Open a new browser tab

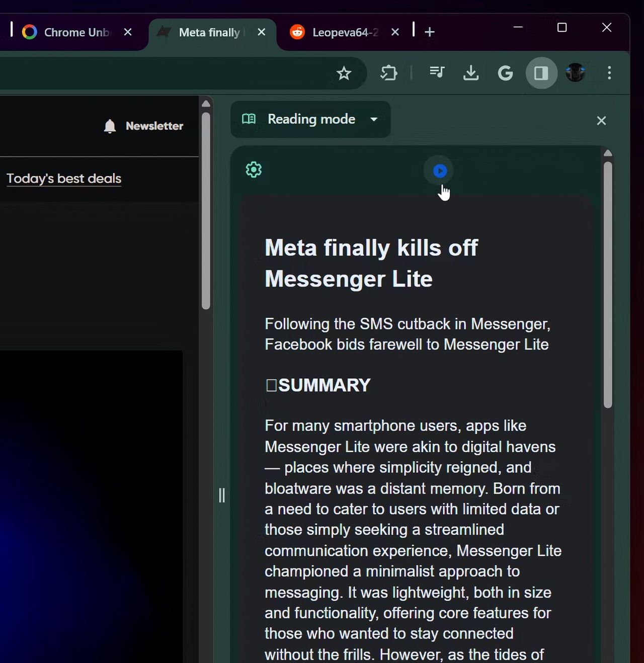429,32
